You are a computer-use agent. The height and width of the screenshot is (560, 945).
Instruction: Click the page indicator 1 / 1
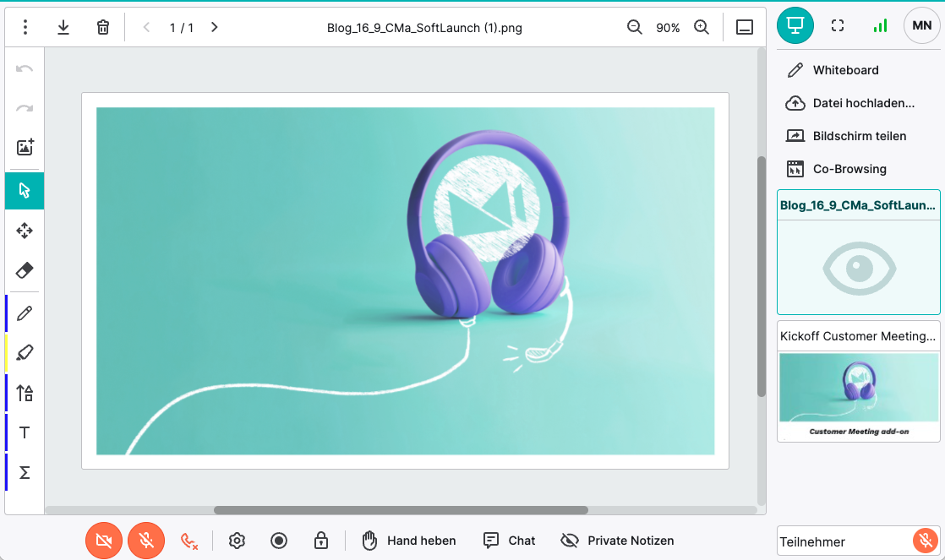(x=182, y=28)
